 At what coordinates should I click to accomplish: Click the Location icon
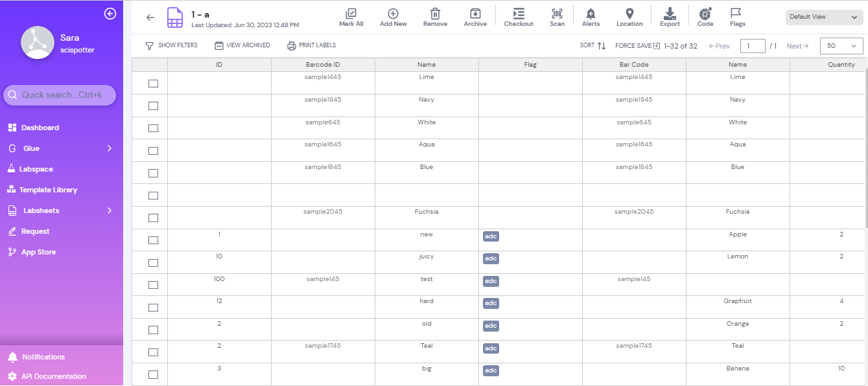point(629,16)
